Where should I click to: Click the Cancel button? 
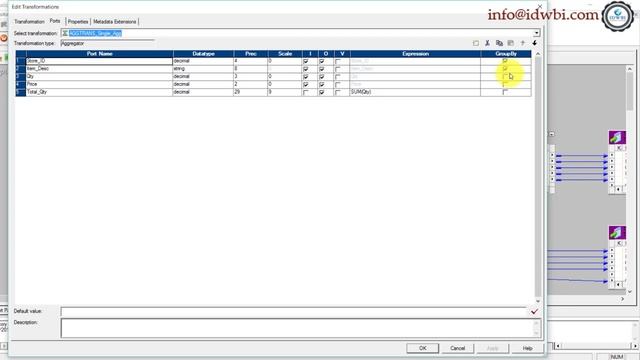click(458, 348)
